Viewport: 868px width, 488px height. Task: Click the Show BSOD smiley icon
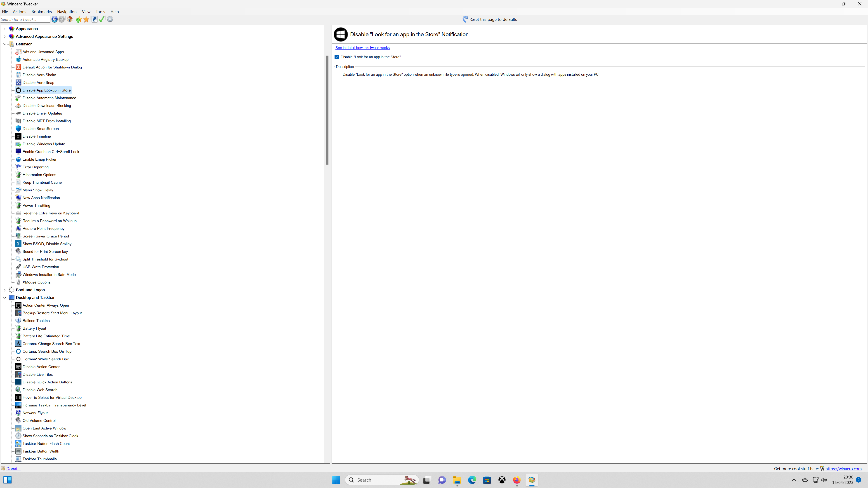[19, 244]
